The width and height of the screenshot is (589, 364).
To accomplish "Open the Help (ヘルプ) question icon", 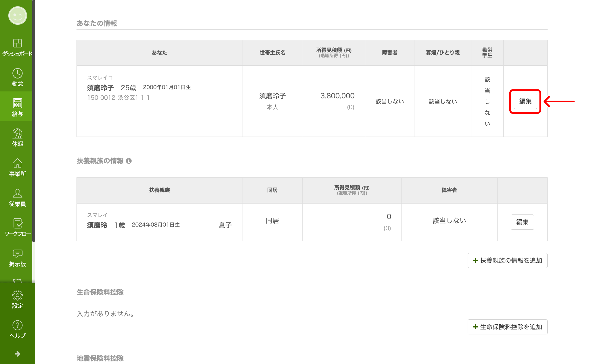I will point(17,329).
